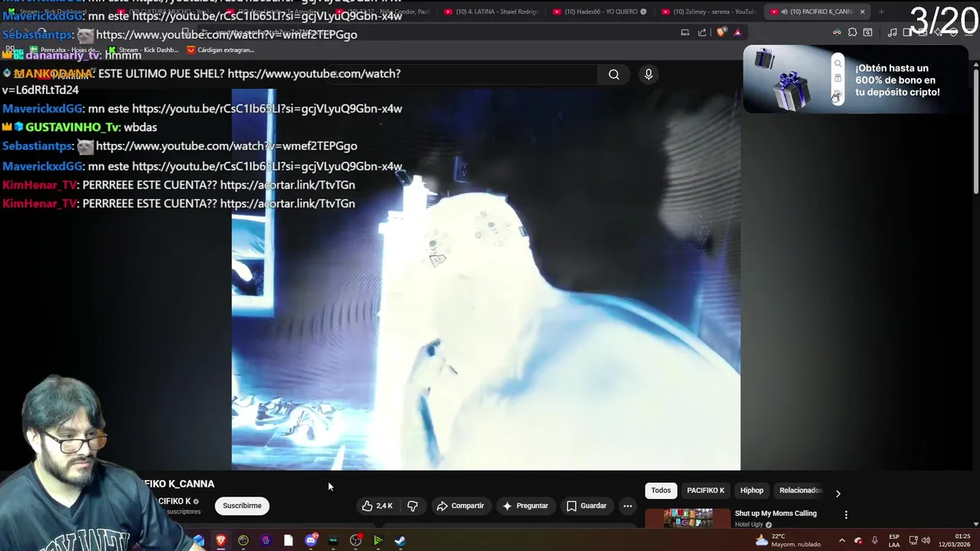
Task: Open the volume speaker tray icon
Action: (x=926, y=540)
